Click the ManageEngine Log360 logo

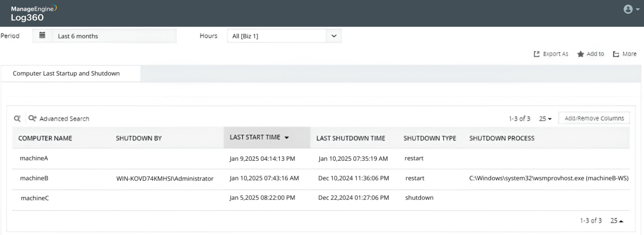click(34, 13)
